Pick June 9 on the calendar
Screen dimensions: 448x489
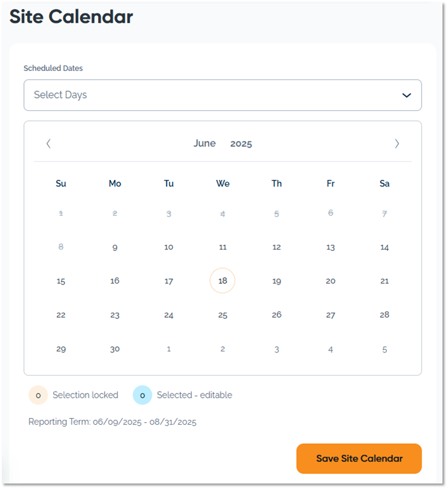(115, 247)
